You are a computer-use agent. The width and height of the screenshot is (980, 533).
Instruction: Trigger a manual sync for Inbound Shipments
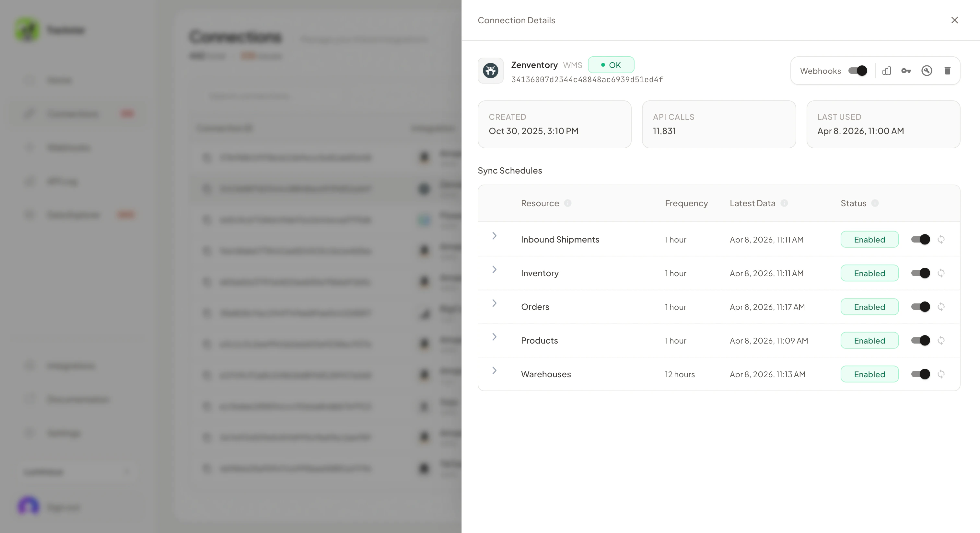click(x=941, y=239)
